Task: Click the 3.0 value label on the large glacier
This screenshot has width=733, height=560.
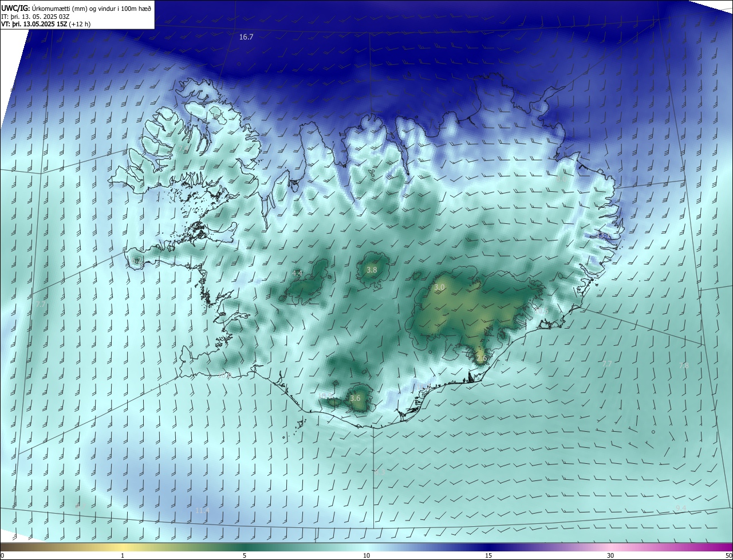Action: click(x=439, y=287)
